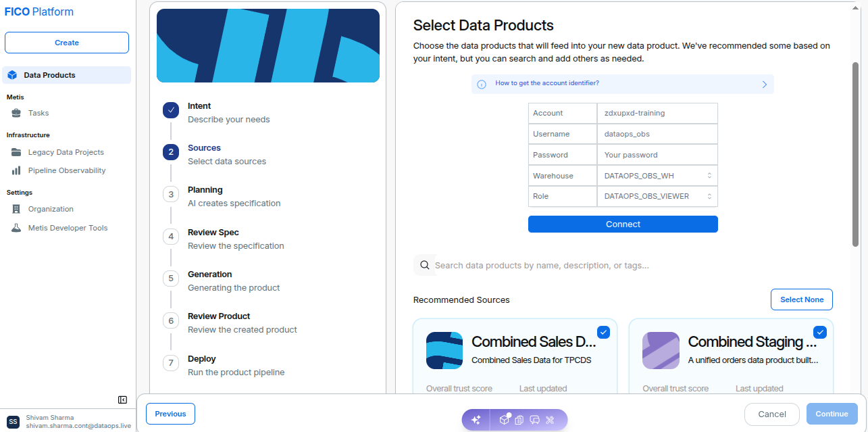The width and height of the screenshot is (868, 432).
Task: Click the user email shivam.sharma.cont@dataops.live
Action: point(78,426)
